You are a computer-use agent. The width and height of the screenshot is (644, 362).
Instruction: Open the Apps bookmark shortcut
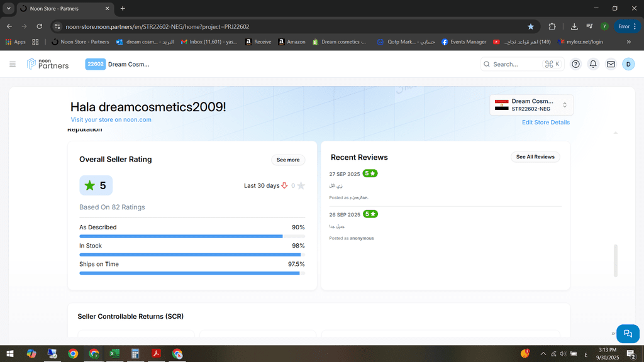[x=16, y=42]
